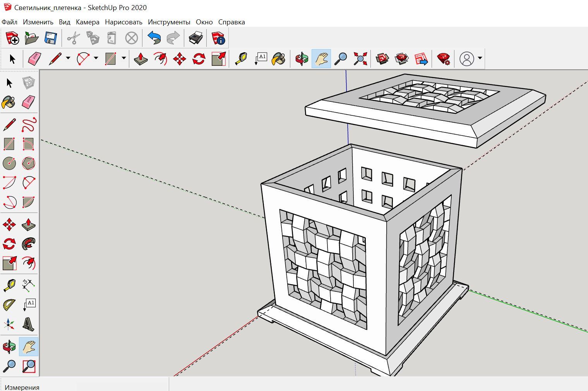Select the Push/Pull tool in the left toolbar

[x=29, y=225]
